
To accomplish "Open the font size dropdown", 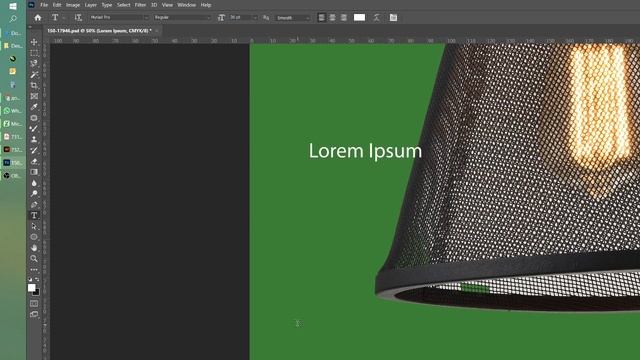I will pyautogui.click(x=243, y=18).
